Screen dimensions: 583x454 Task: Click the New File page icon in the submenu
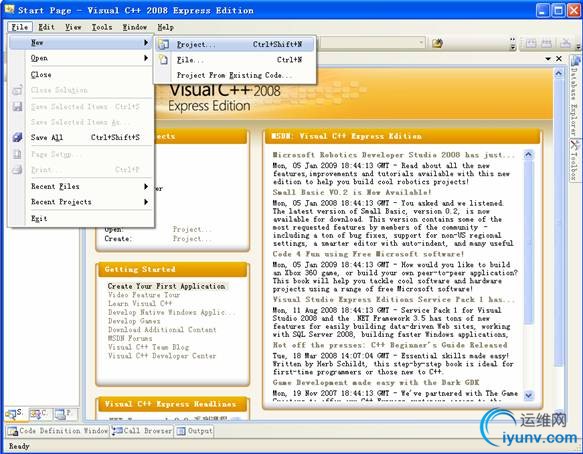pos(164,59)
